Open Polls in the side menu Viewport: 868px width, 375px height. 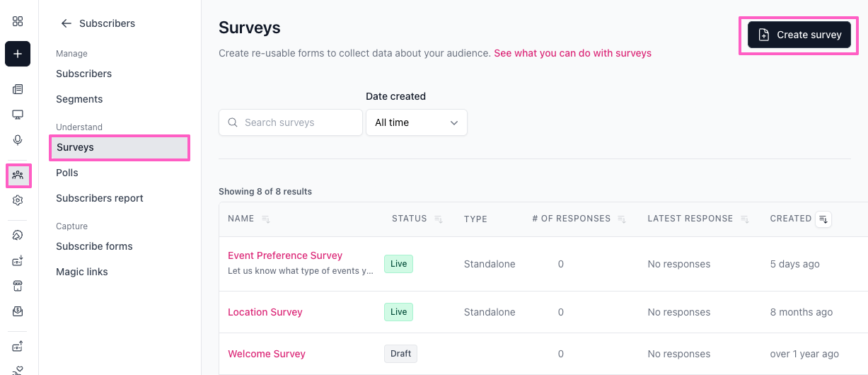pyautogui.click(x=67, y=173)
